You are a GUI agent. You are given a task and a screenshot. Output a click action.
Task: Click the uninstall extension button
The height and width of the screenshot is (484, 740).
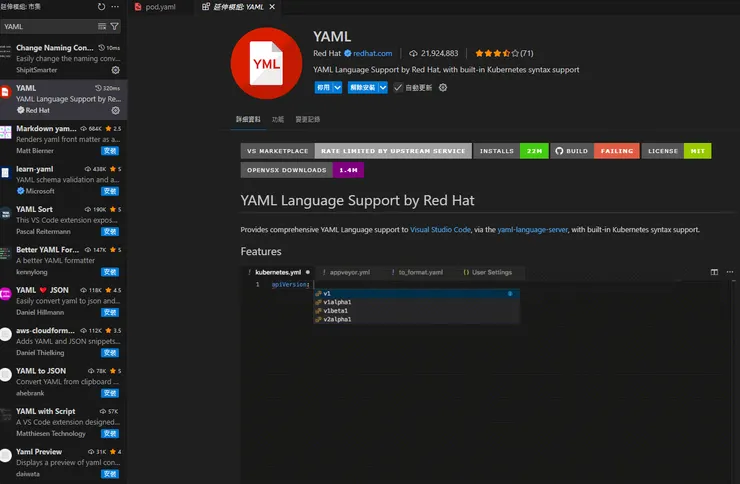click(363, 87)
